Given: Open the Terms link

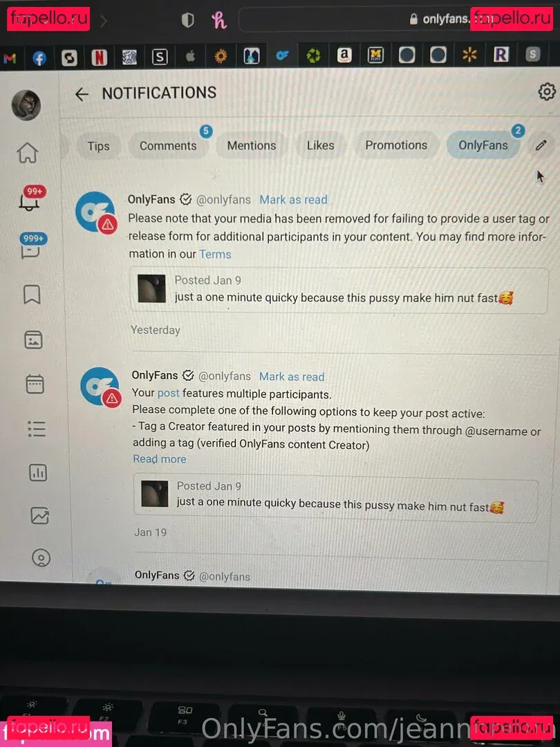Looking at the screenshot, I should coord(215,255).
